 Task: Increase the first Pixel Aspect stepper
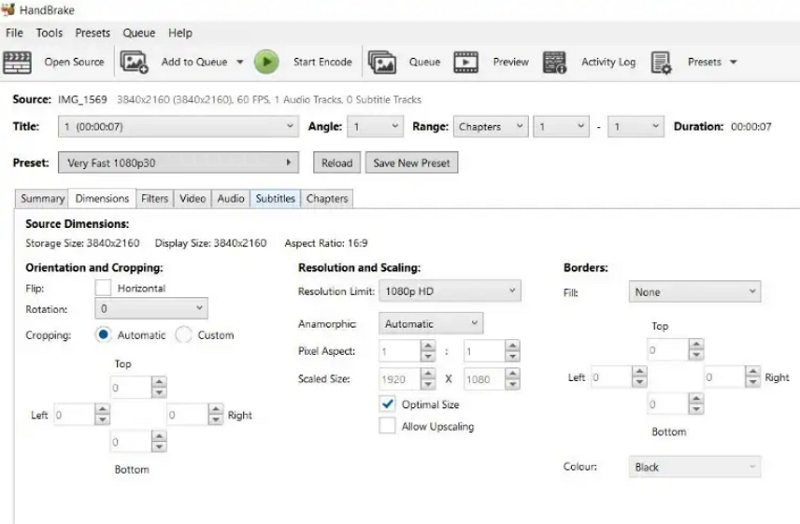[428, 346]
